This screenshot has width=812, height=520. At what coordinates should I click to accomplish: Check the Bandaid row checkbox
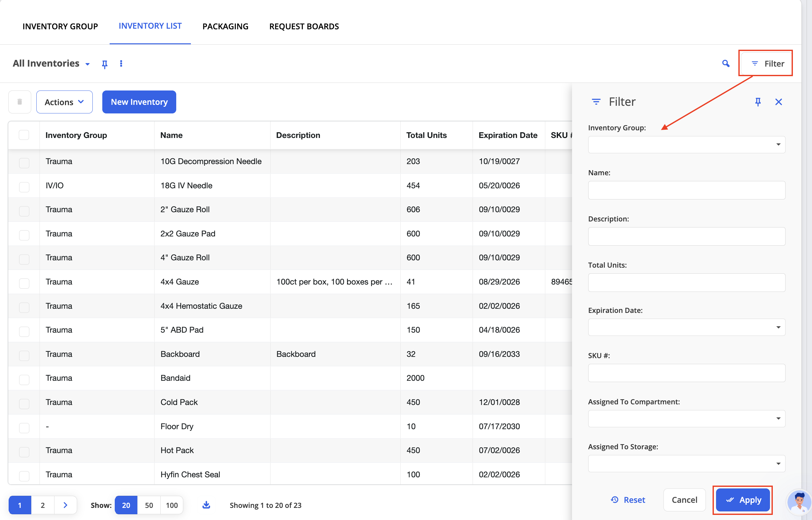(24, 379)
